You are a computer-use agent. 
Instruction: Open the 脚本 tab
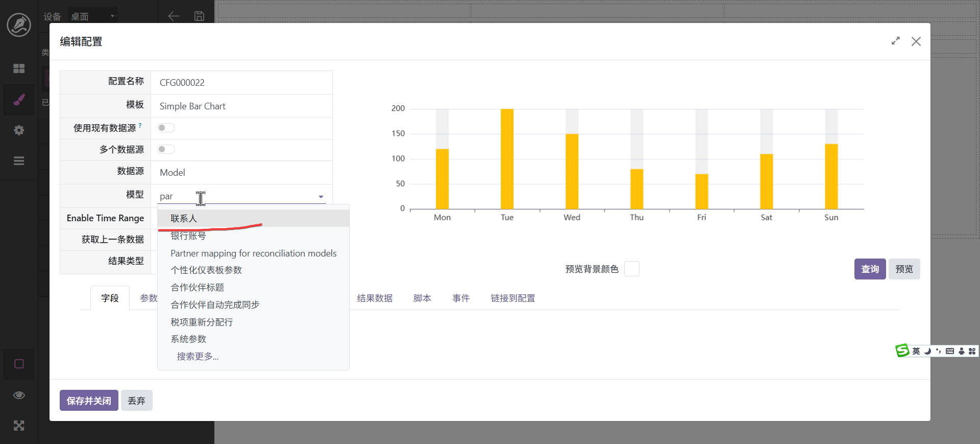pyautogui.click(x=422, y=298)
